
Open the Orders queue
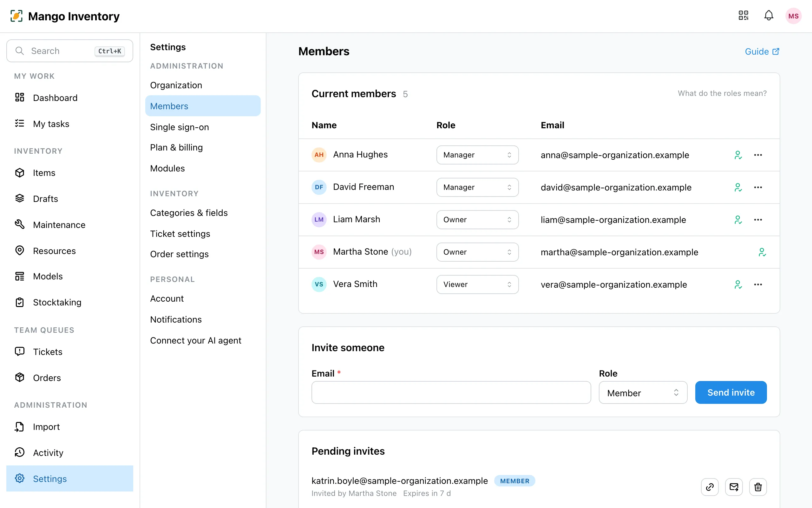point(70,378)
